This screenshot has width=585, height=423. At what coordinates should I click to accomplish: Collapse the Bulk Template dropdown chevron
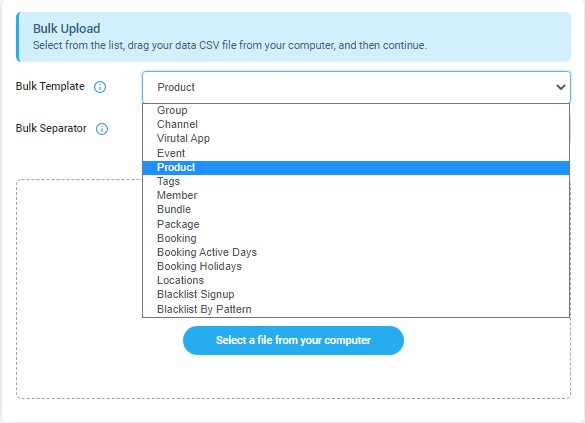pos(560,87)
